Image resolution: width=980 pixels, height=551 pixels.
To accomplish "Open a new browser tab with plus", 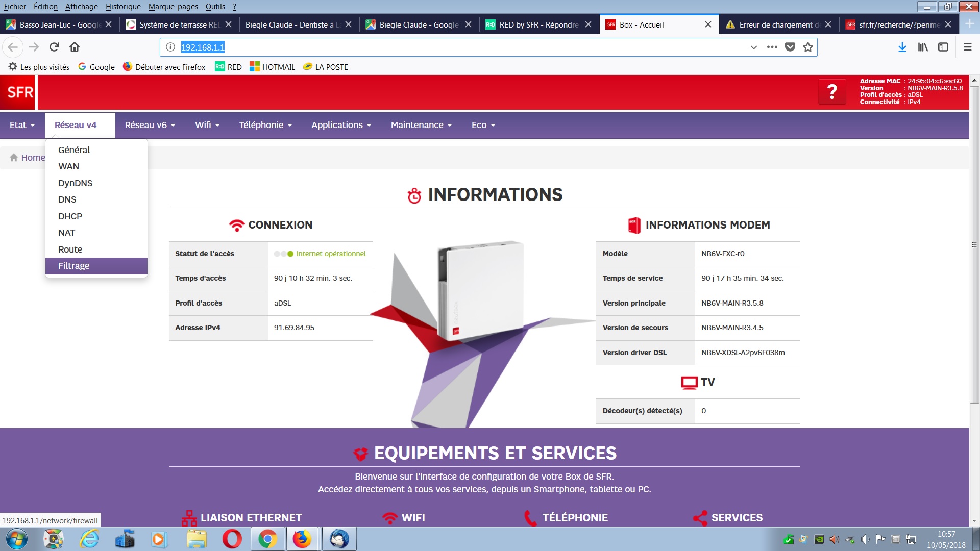I will [x=970, y=24].
